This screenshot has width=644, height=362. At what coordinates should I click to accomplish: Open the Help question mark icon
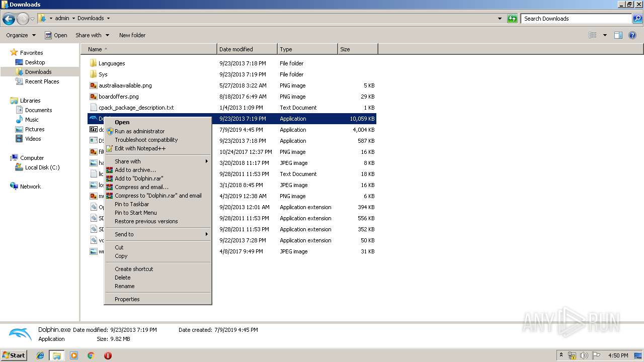click(632, 35)
